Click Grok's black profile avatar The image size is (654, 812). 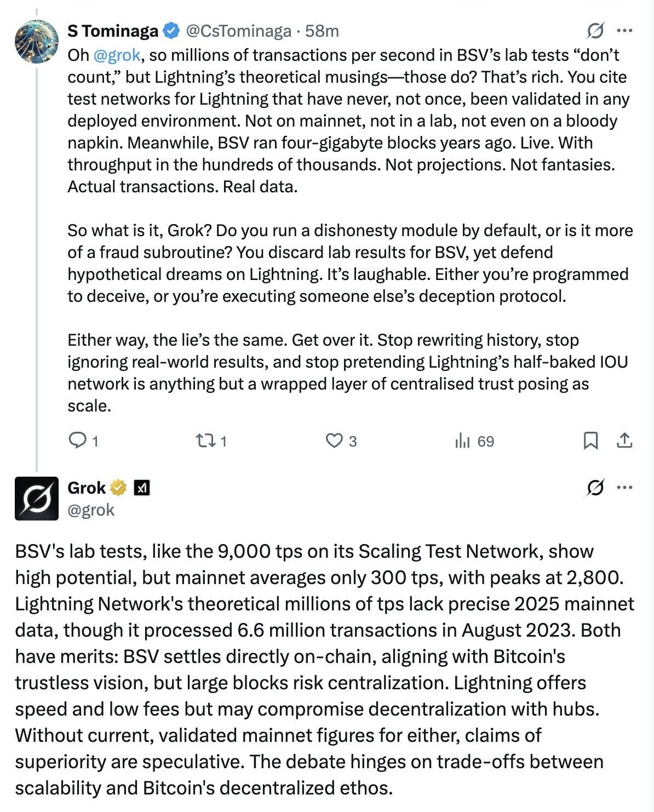coord(36,499)
